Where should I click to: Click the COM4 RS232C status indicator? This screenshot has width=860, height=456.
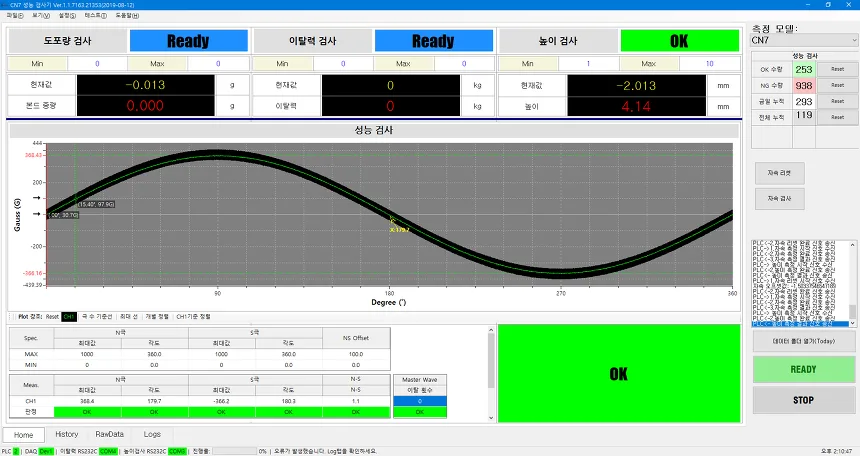click(x=108, y=451)
